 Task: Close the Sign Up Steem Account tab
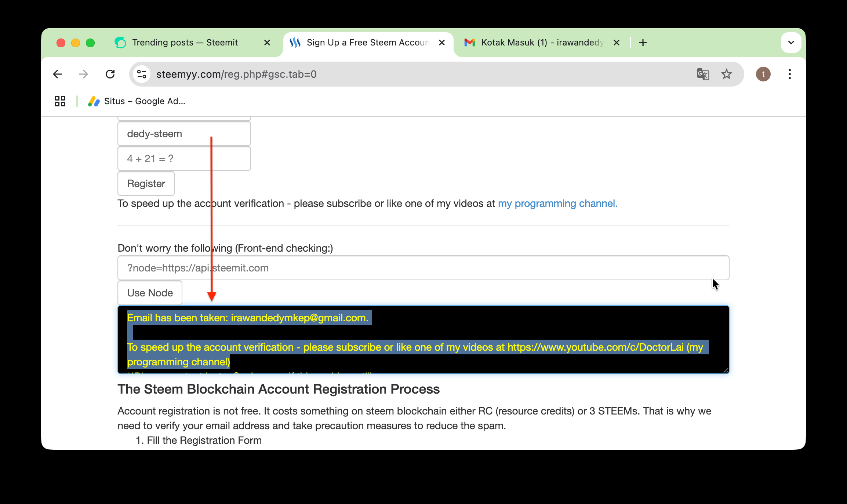tap(442, 43)
